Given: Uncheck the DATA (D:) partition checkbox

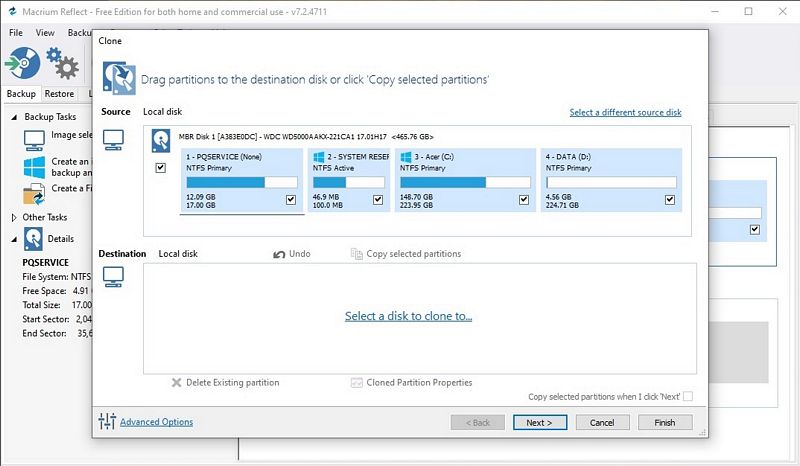Looking at the screenshot, I should pyautogui.click(x=670, y=200).
